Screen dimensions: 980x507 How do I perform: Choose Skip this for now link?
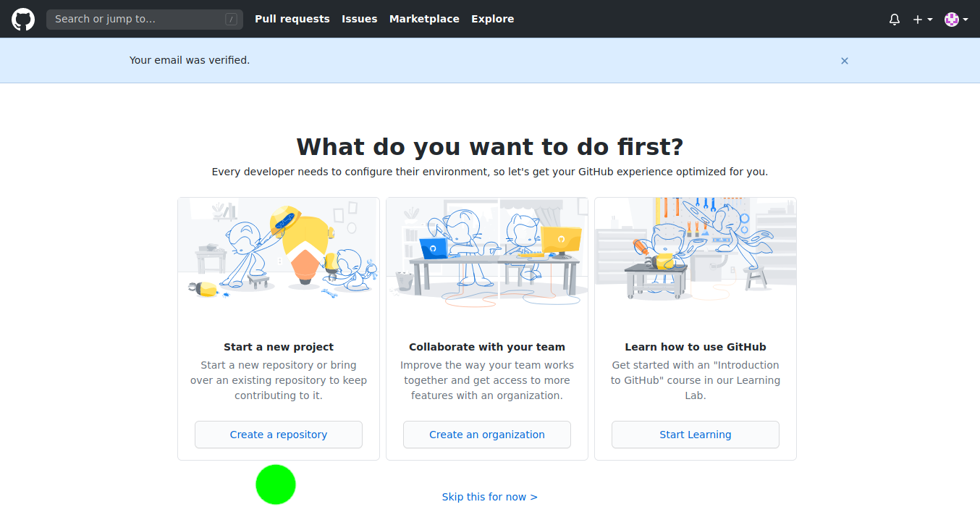(x=489, y=497)
